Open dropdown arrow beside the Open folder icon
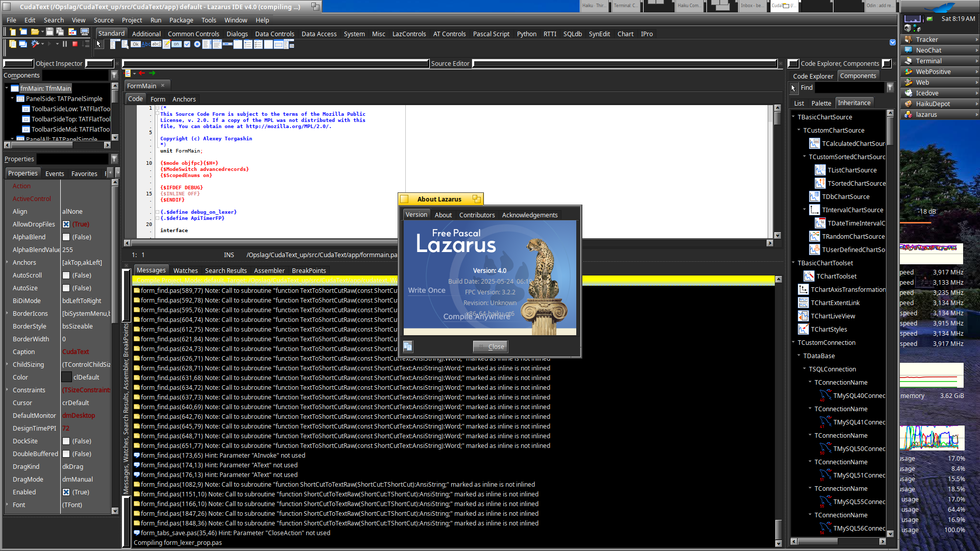 click(42, 32)
